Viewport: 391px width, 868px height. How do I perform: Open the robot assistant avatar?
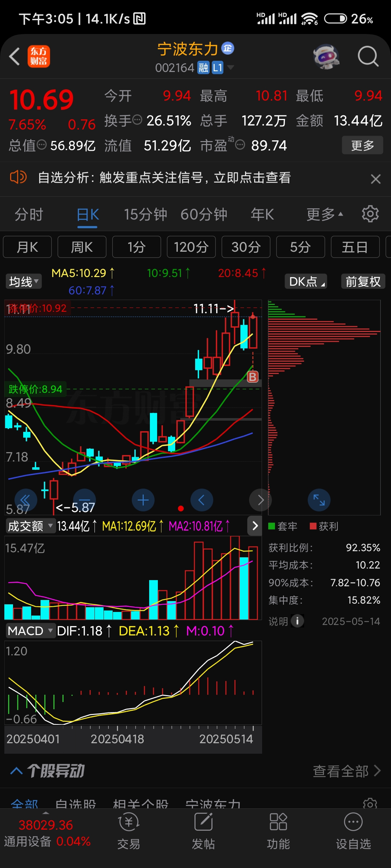(x=327, y=56)
